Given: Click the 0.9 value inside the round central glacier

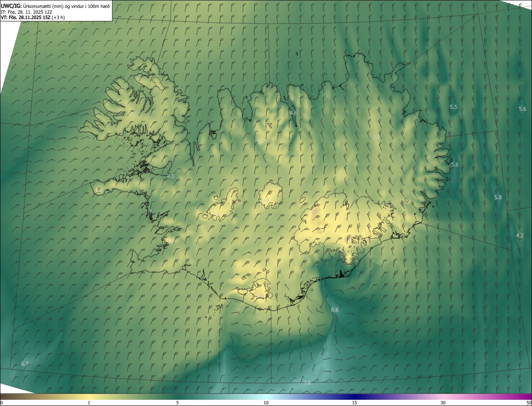Looking at the screenshot, I should pos(265,201).
